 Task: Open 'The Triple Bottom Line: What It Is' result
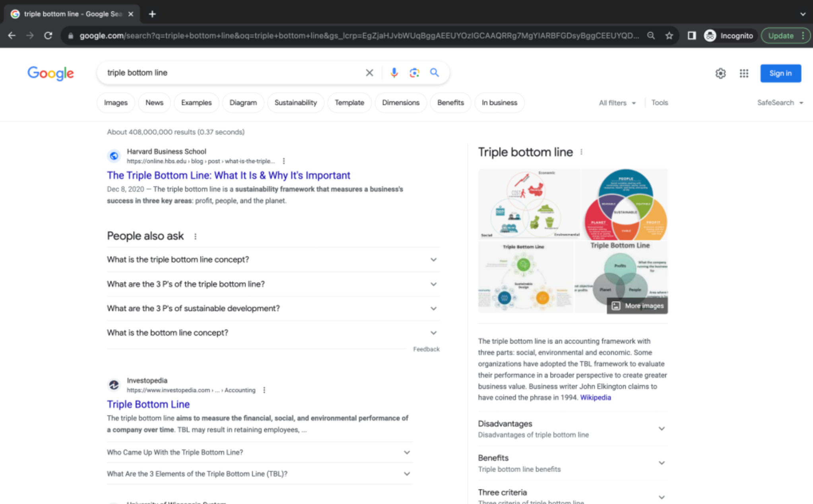point(229,176)
